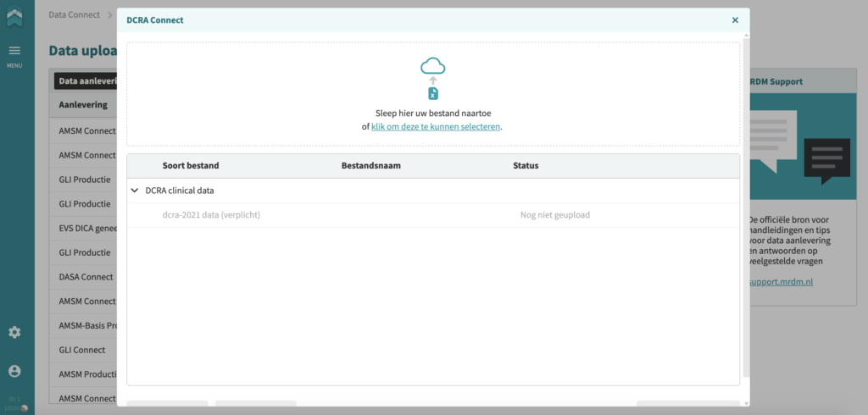Click the Data Connect breadcrumb
The image size is (868, 415).
coord(75,15)
